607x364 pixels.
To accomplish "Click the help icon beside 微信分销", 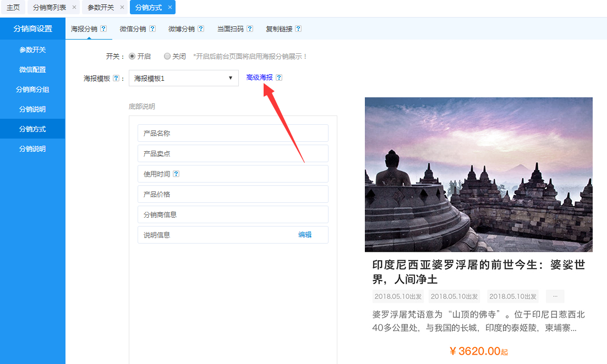I will coord(152,29).
